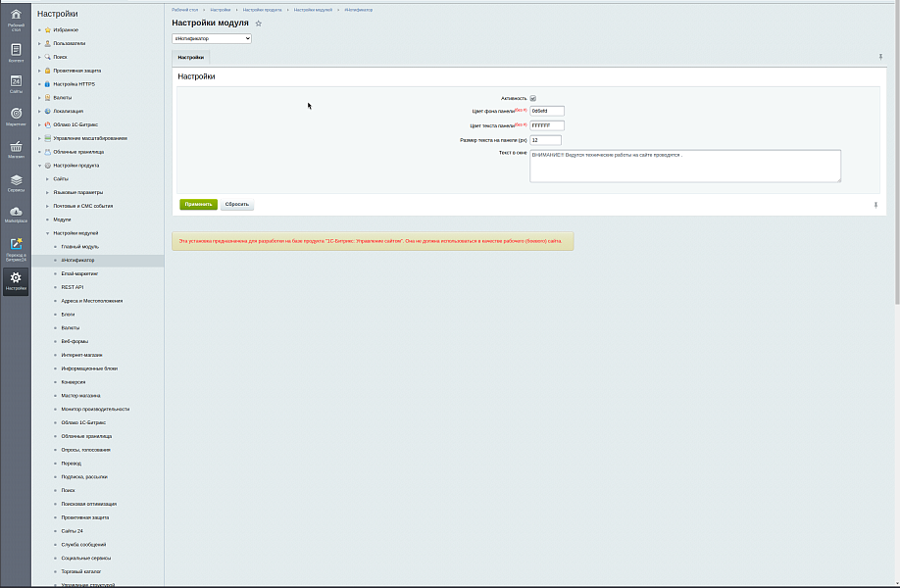The width and height of the screenshot is (900, 588).
Task: Select the Настройки tab
Action: point(191,59)
